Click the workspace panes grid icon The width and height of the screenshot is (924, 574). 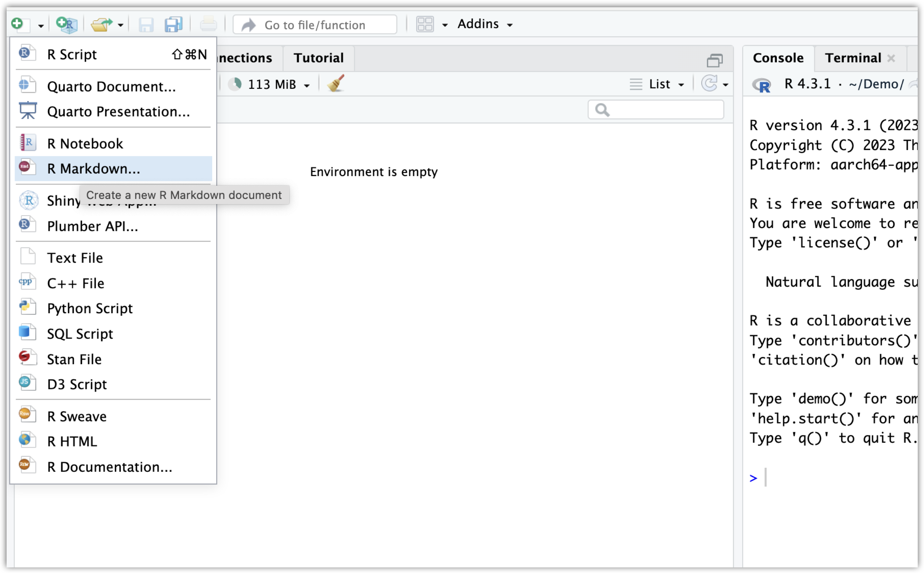[425, 25]
